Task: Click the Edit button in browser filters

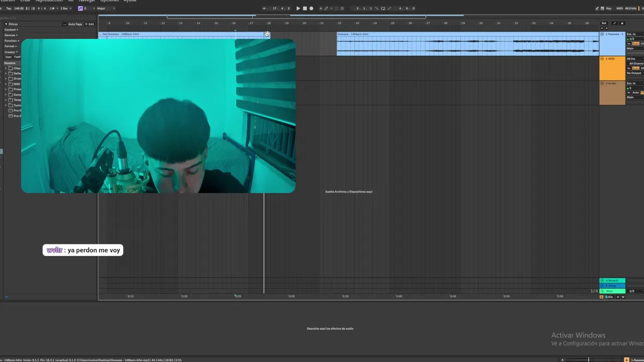Action: (90, 24)
